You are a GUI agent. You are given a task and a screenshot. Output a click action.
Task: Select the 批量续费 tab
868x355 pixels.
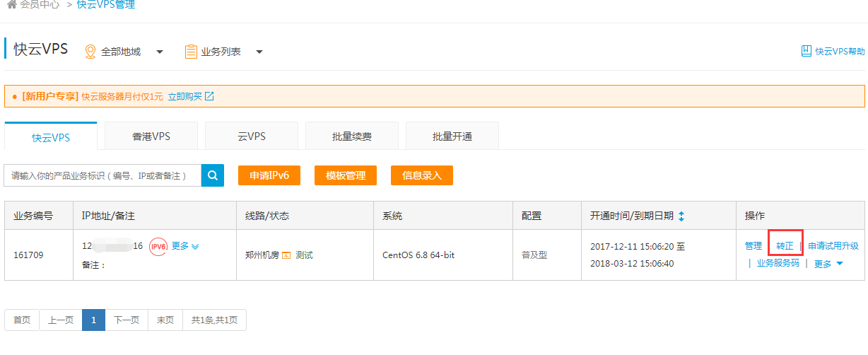click(x=351, y=136)
